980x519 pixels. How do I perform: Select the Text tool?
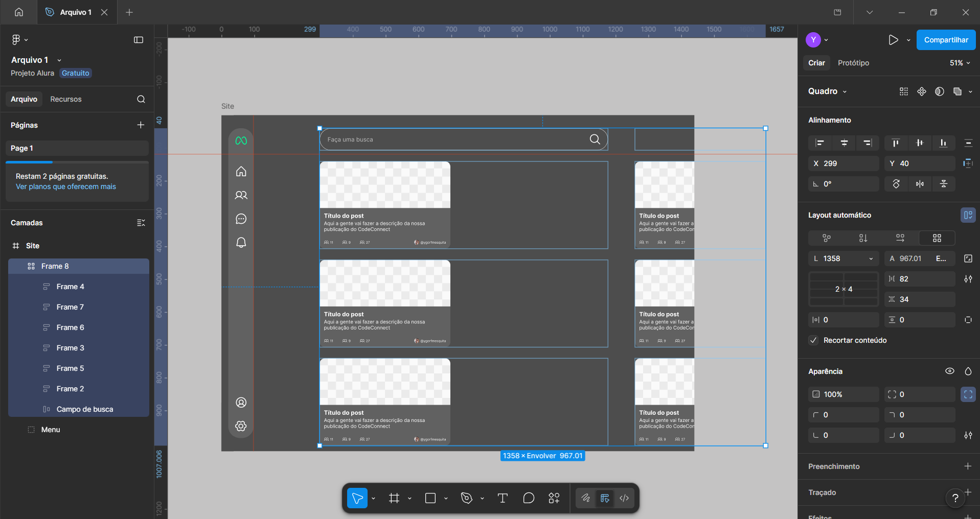[x=503, y=498]
